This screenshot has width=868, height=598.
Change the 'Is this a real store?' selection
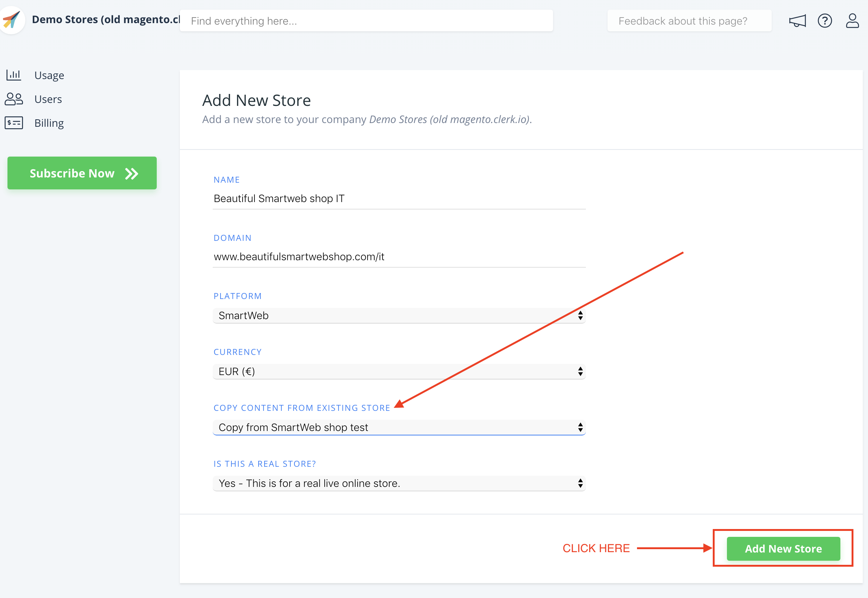tap(399, 483)
